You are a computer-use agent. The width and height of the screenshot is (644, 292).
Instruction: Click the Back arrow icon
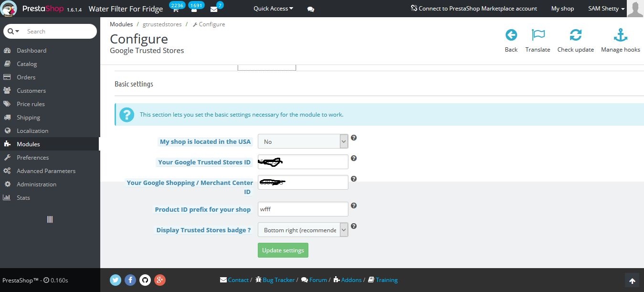pos(511,35)
